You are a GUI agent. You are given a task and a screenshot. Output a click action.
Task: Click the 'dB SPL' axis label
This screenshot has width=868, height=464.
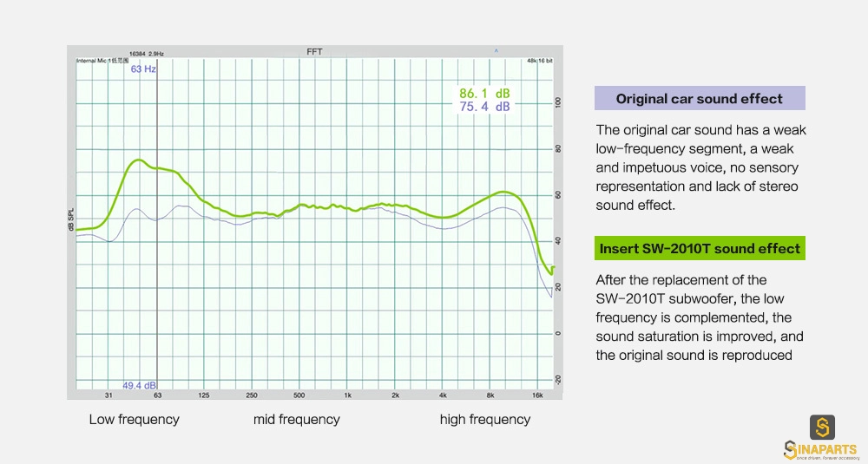71,220
